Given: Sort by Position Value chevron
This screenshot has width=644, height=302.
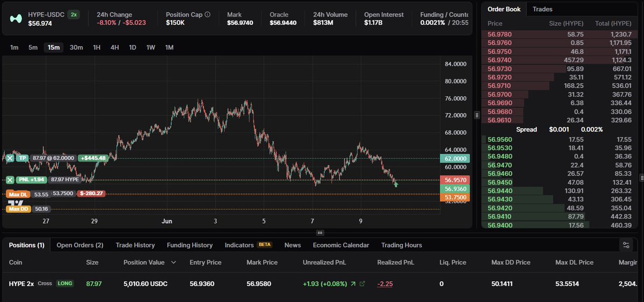Looking at the screenshot, I should pos(173,262).
